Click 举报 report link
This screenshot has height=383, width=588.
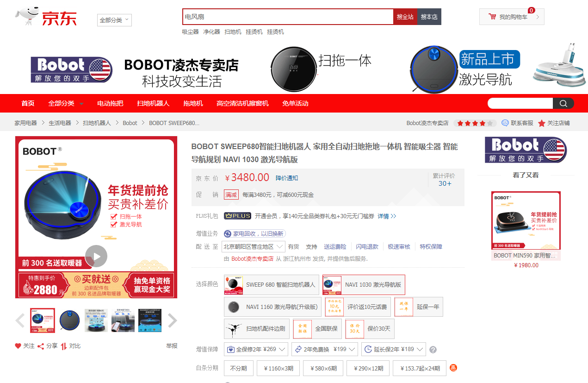172,346
